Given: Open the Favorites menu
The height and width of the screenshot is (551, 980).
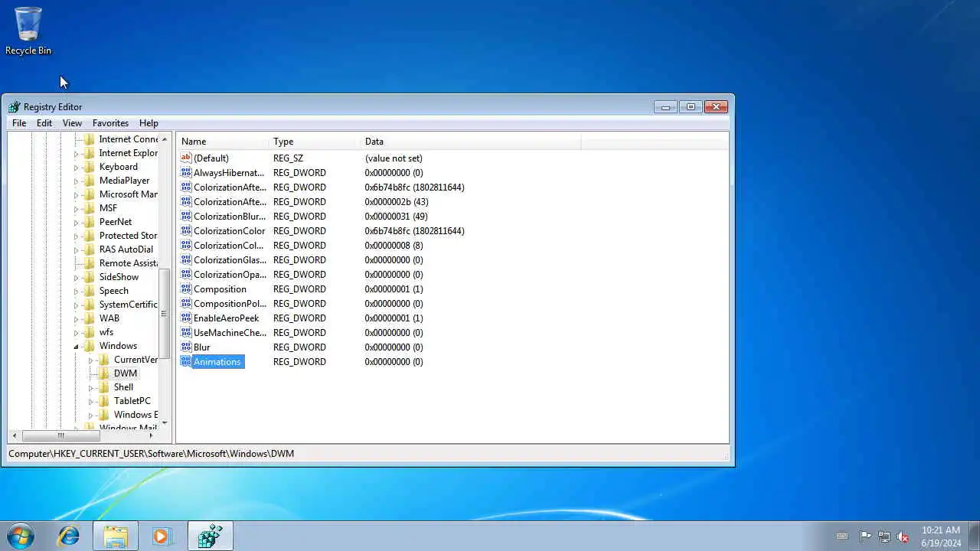Looking at the screenshot, I should click(x=110, y=123).
